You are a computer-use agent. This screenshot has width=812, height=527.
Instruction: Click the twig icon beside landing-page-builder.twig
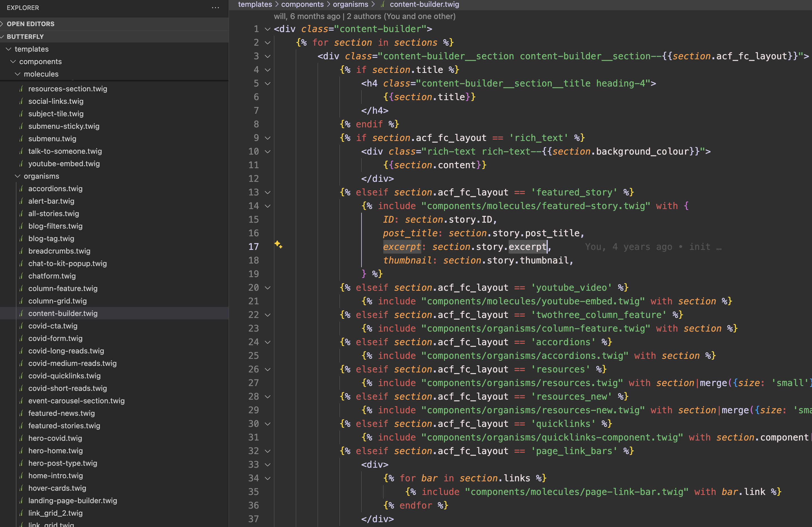click(x=22, y=501)
